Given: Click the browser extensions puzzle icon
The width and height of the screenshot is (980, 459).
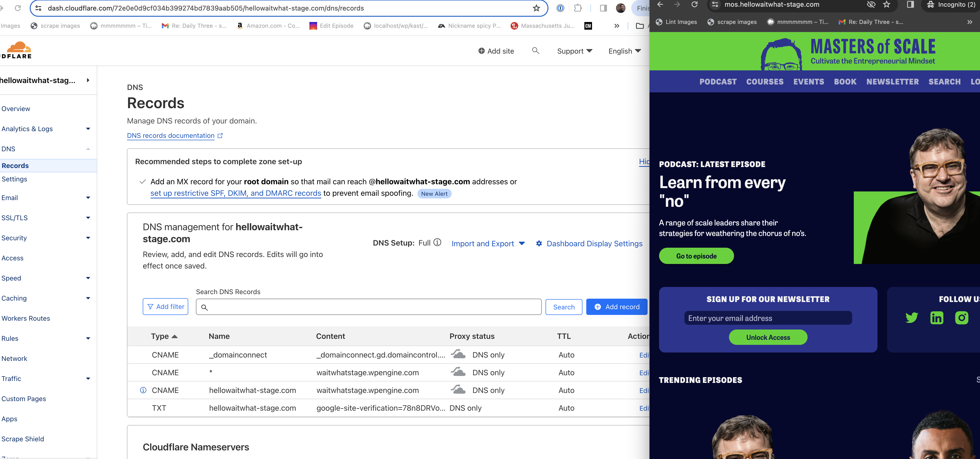Looking at the screenshot, I should [578, 8].
